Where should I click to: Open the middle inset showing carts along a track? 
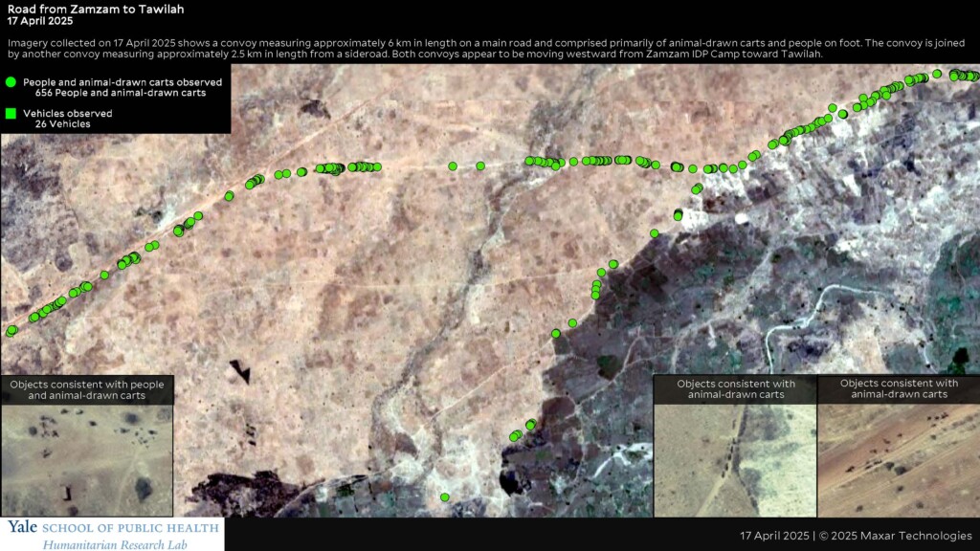735,460
